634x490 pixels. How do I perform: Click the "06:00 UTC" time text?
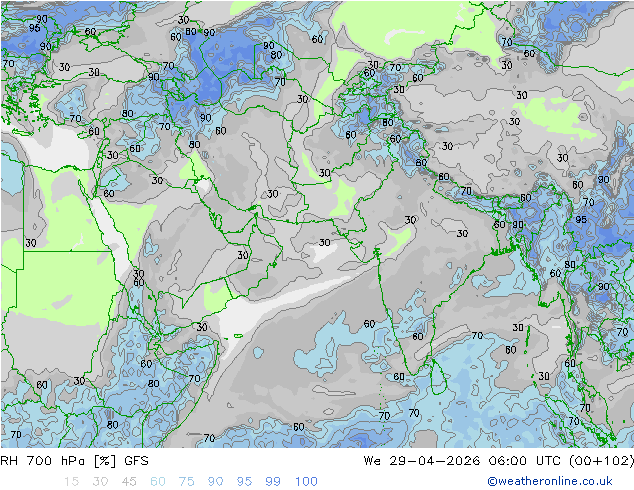(x=525, y=461)
